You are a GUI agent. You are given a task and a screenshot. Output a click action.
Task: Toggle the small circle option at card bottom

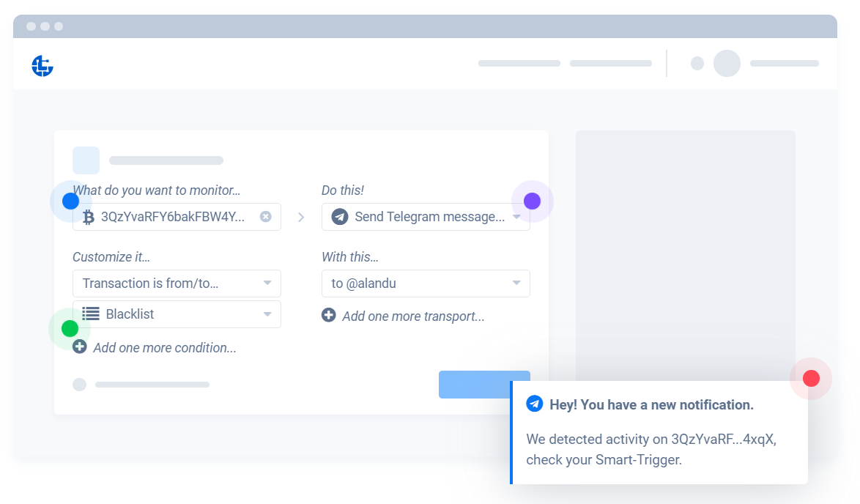click(x=79, y=385)
